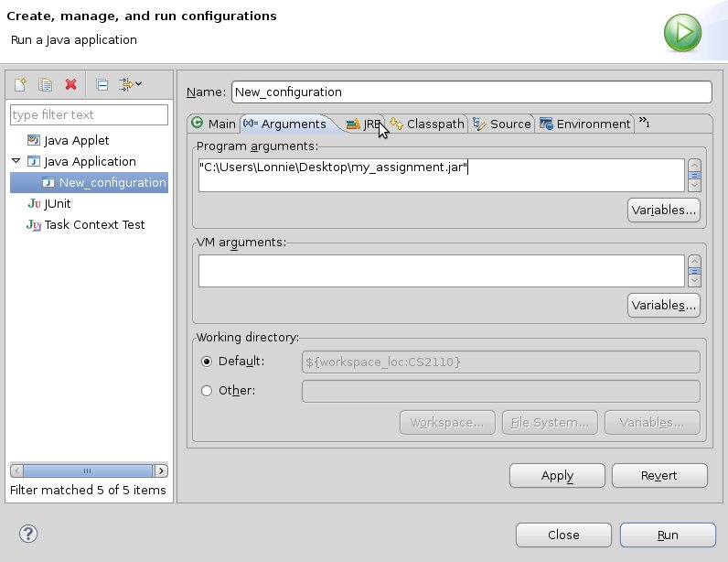This screenshot has width=728, height=562.
Task: Select the Java Applet icon entry
Action: click(34, 141)
